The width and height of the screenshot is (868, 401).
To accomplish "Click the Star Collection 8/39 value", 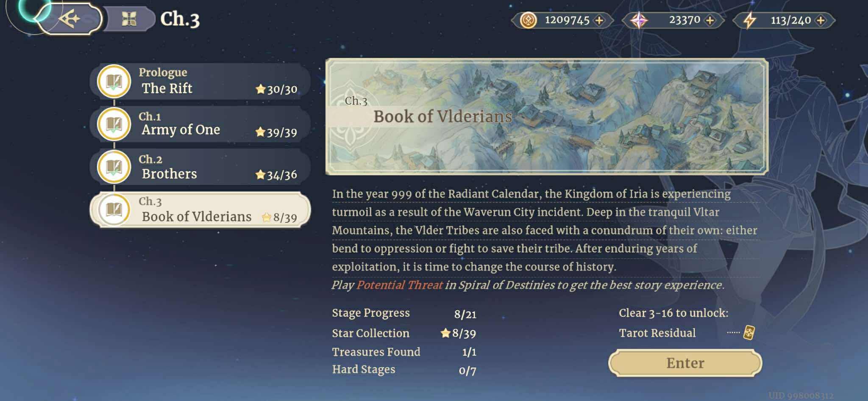I will tap(459, 333).
